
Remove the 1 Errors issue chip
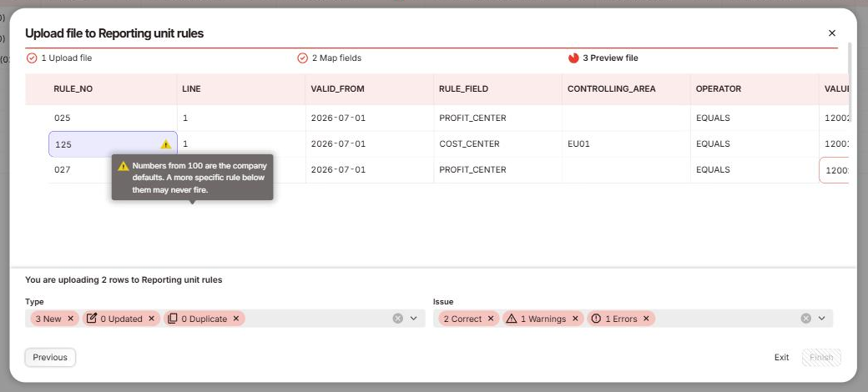point(646,319)
